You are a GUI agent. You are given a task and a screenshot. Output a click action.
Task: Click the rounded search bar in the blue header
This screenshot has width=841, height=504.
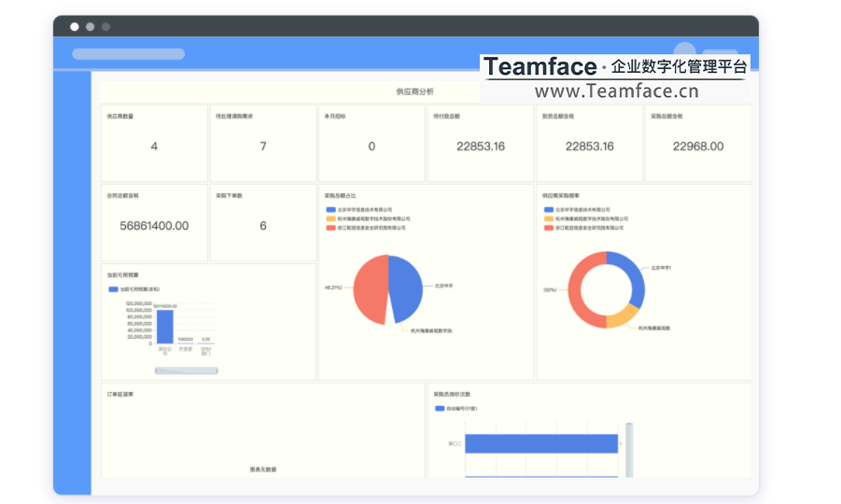(129, 54)
